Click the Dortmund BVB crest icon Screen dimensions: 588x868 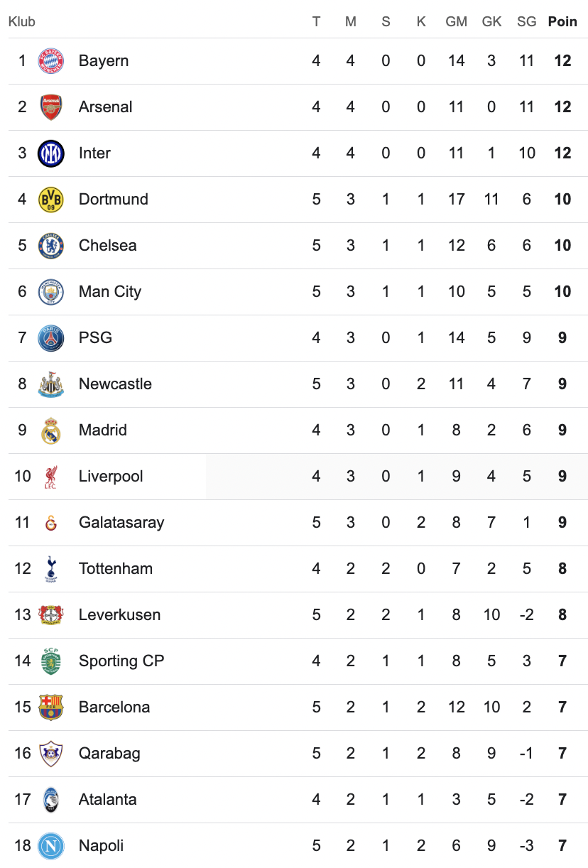50,200
